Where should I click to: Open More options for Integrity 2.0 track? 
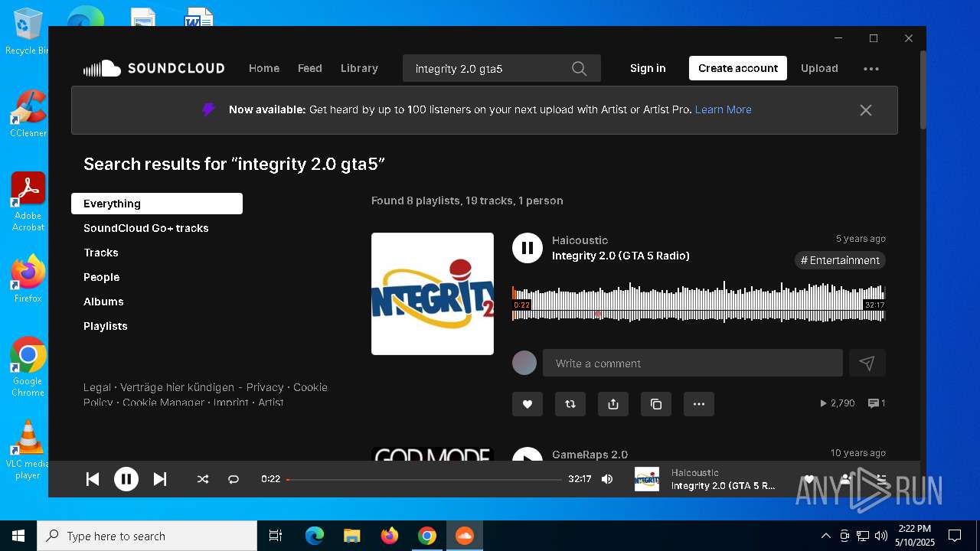tap(699, 404)
